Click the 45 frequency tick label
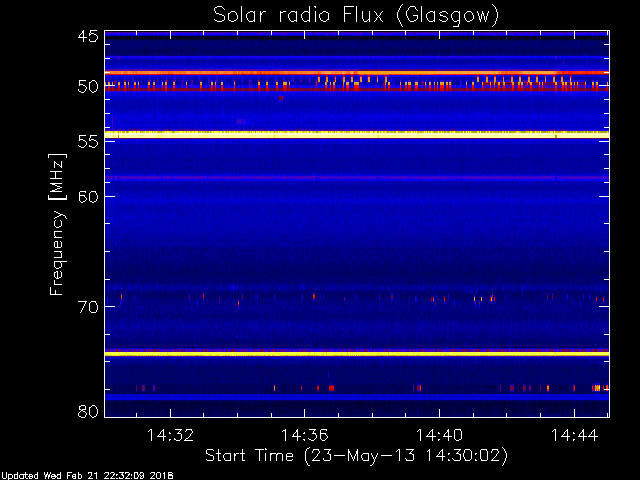Screen dimensions: 640x480 coord(88,36)
